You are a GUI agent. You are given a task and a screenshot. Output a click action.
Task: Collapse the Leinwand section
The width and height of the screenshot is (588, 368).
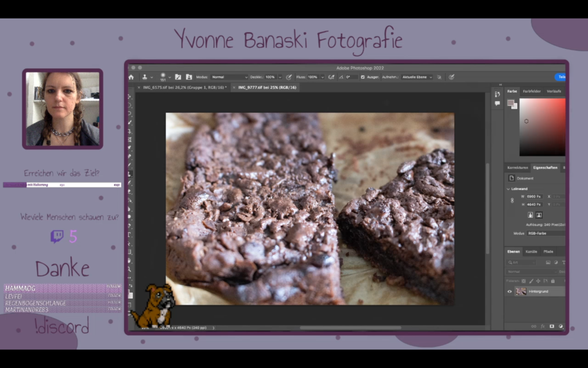pyautogui.click(x=508, y=189)
